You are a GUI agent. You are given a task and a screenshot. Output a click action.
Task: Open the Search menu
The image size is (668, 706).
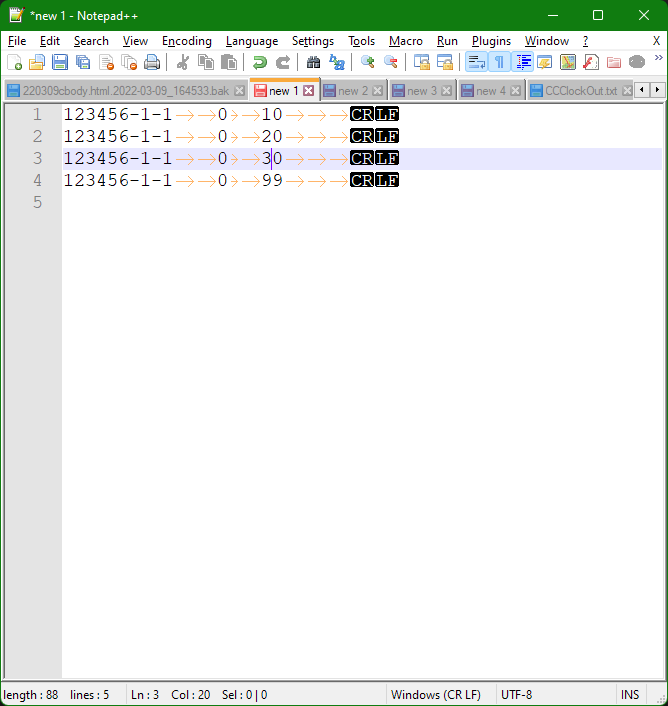91,41
